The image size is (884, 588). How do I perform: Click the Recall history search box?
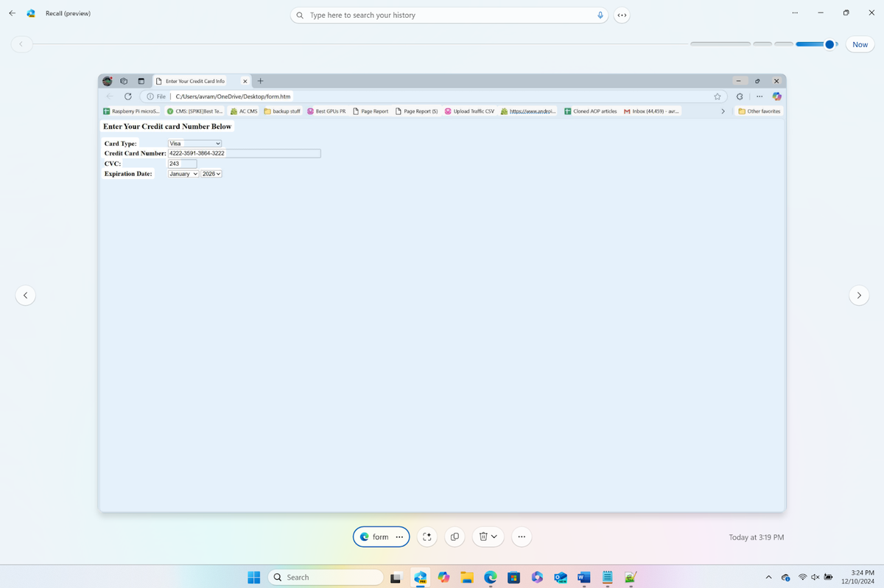pos(449,15)
